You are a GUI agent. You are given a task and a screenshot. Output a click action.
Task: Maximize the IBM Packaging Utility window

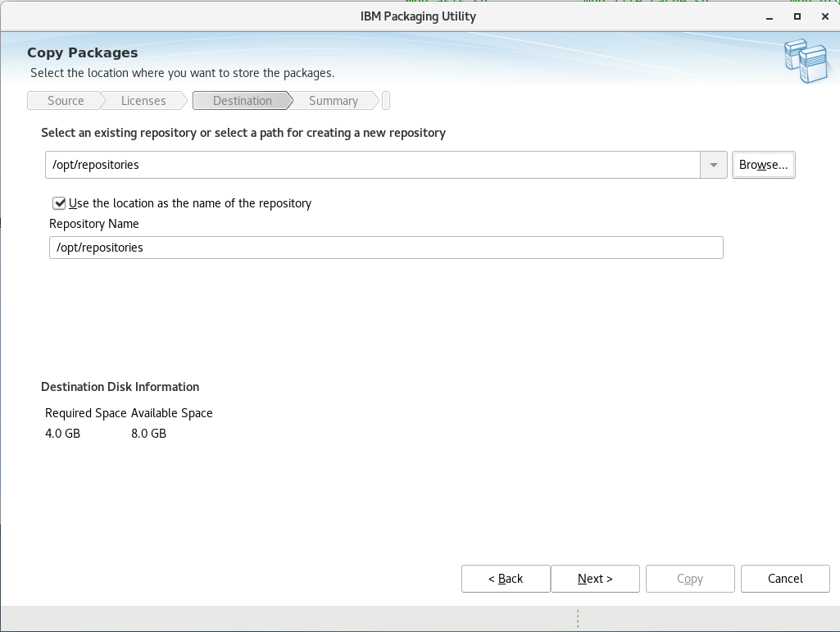click(x=797, y=16)
